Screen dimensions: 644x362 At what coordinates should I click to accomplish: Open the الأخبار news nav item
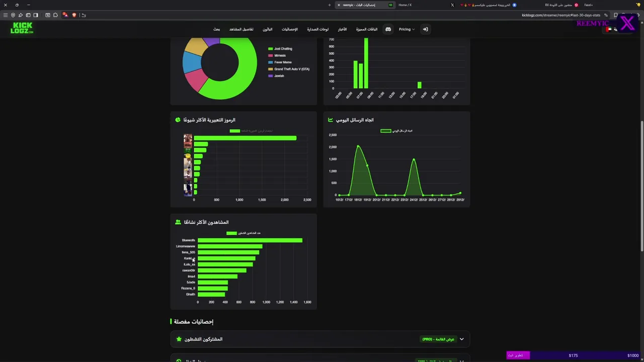pos(342,29)
